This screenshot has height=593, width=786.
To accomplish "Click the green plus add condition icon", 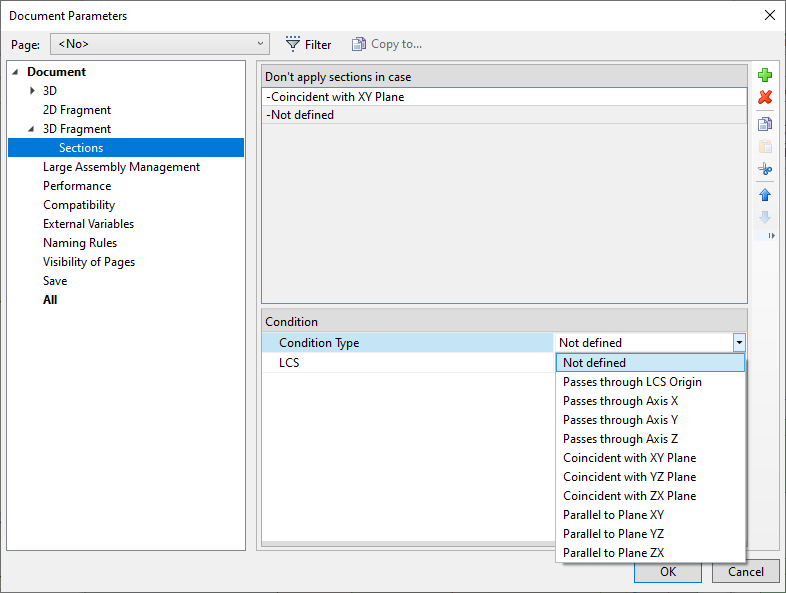I will click(x=765, y=76).
